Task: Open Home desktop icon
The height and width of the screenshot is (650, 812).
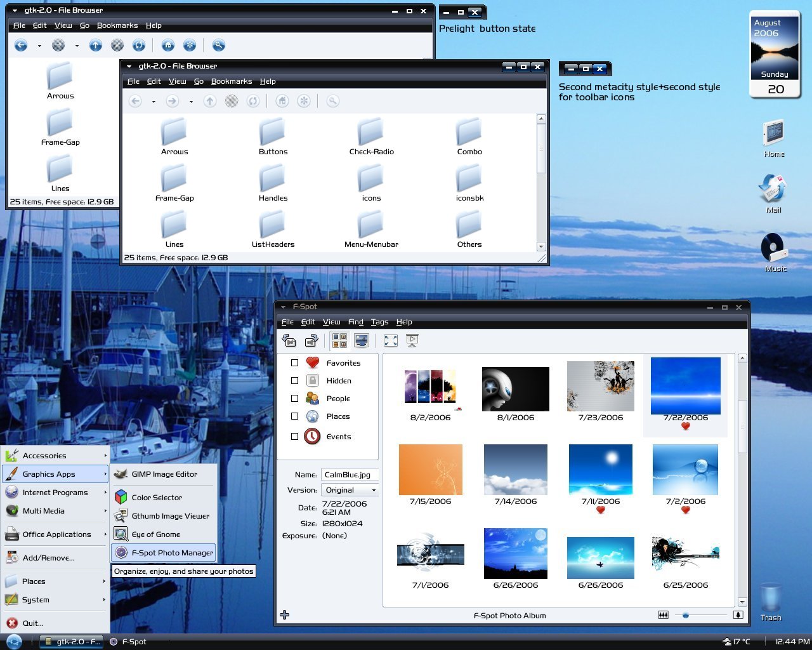Action: point(774,139)
